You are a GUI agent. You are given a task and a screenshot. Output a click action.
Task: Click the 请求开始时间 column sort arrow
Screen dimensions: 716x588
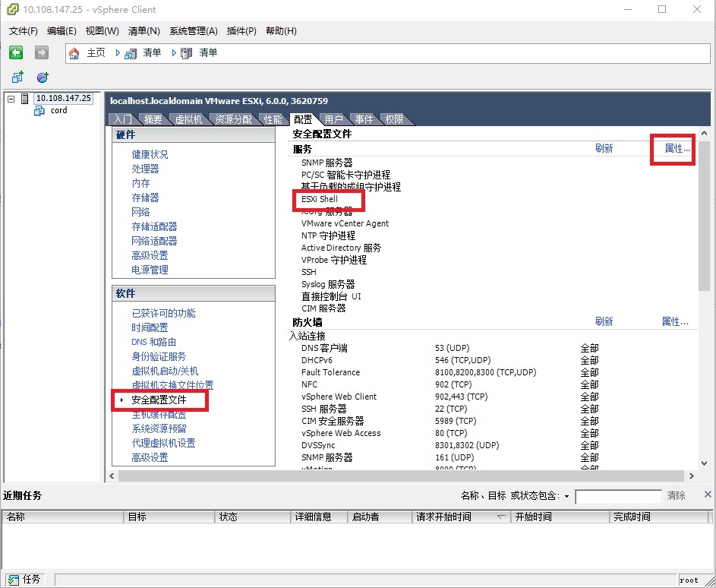pyautogui.click(x=501, y=517)
